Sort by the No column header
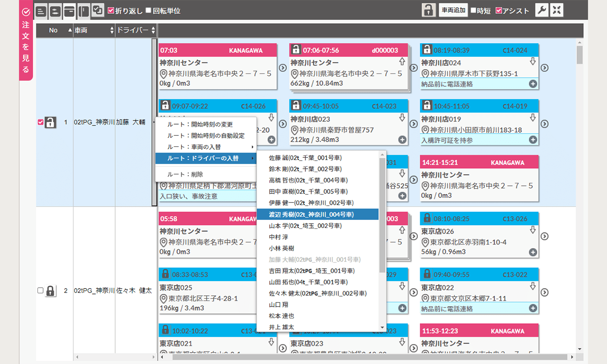Viewport: 607px width, 364px height. click(55, 30)
